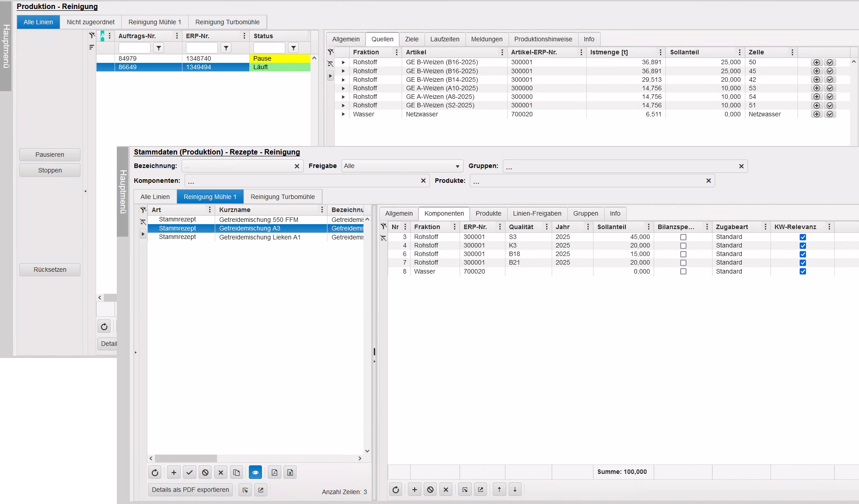Refresh the recipe list in Stammdaten
859x504 pixels.
pyautogui.click(x=155, y=473)
